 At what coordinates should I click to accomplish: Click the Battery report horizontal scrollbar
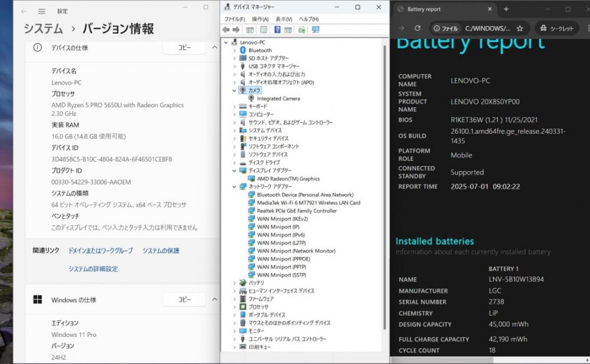(442, 360)
